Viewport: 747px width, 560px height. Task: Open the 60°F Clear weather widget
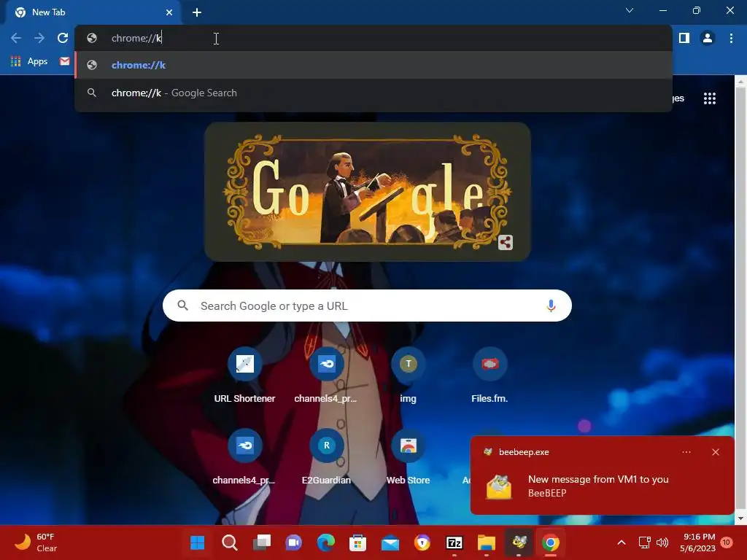(36, 542)
